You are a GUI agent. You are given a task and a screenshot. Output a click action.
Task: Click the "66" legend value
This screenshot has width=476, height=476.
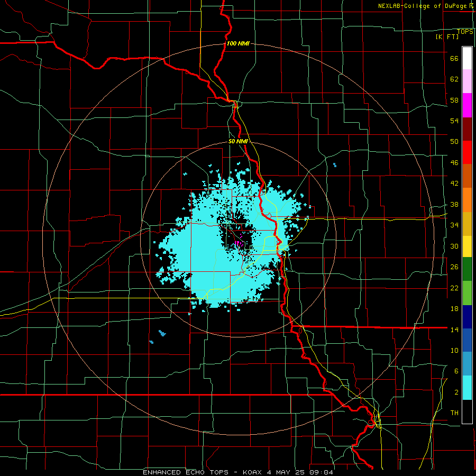454,59
